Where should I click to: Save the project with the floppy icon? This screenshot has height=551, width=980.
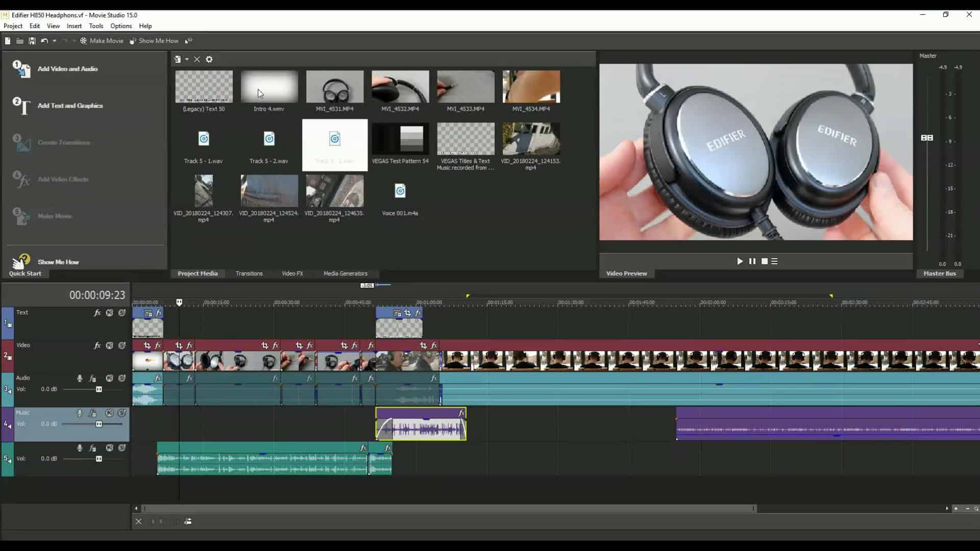click(x=32, y=41)
